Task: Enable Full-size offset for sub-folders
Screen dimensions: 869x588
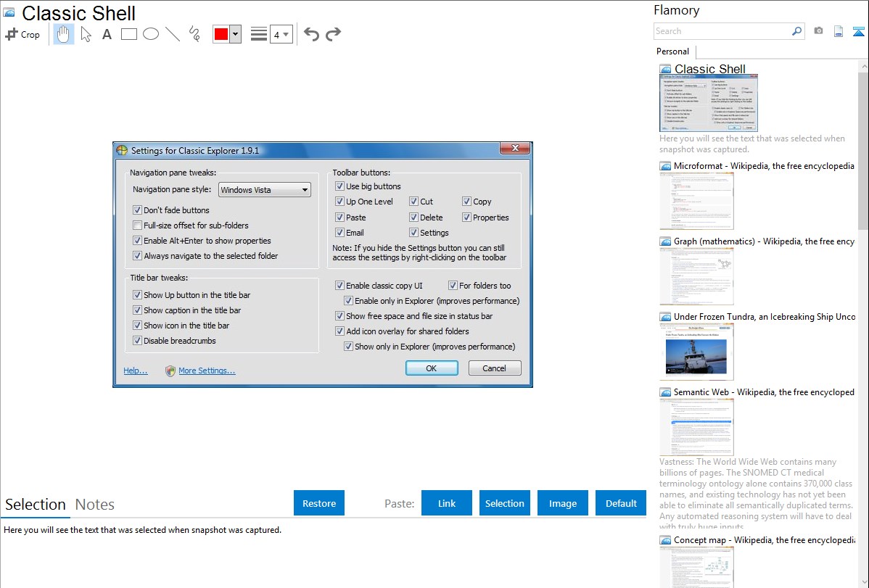Action: click(137, 225)
